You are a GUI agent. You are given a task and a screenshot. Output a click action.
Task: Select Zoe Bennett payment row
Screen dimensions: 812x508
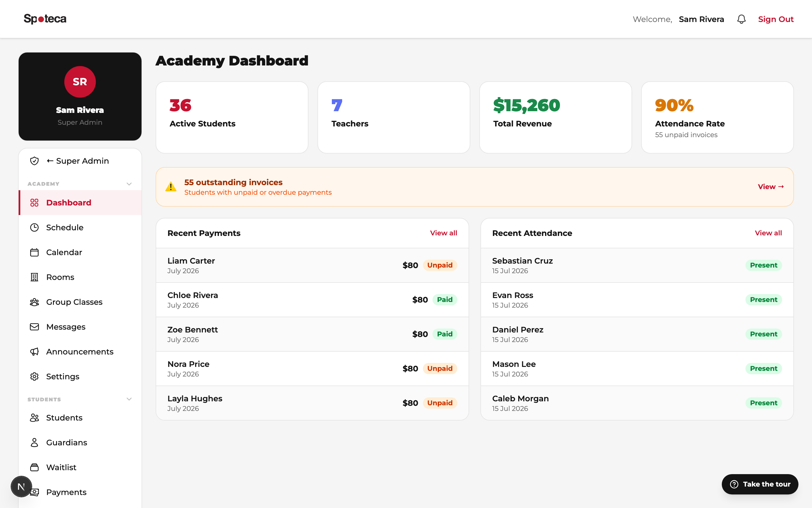312,334
